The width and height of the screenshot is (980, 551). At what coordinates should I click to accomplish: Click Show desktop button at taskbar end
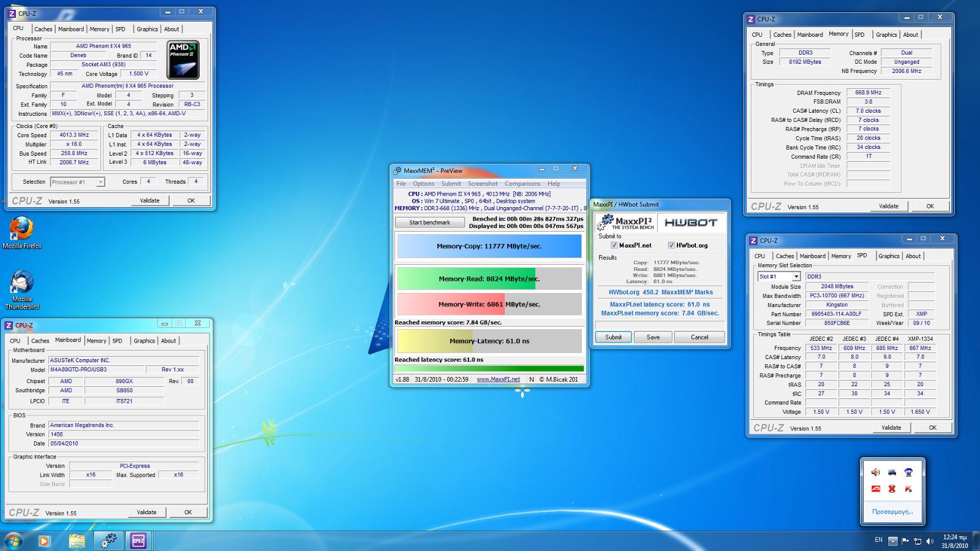[x=976, y=541]
